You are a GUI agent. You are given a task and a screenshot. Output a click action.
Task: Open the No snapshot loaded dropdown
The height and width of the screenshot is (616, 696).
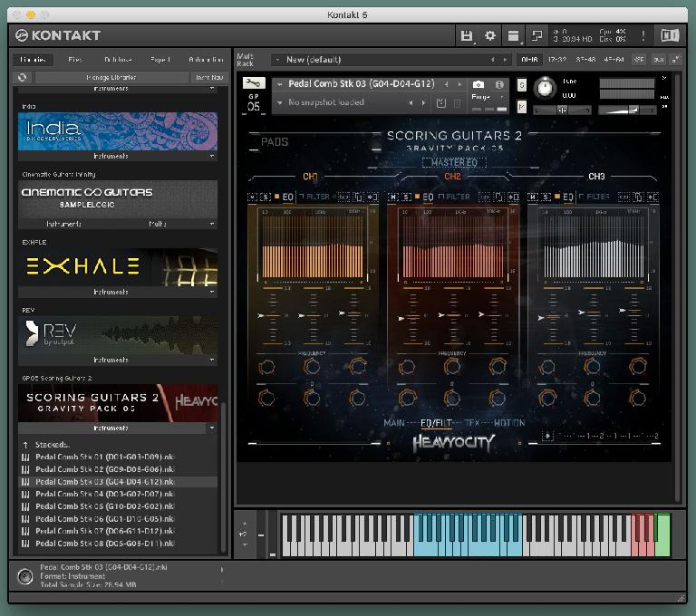click(280, 102)
